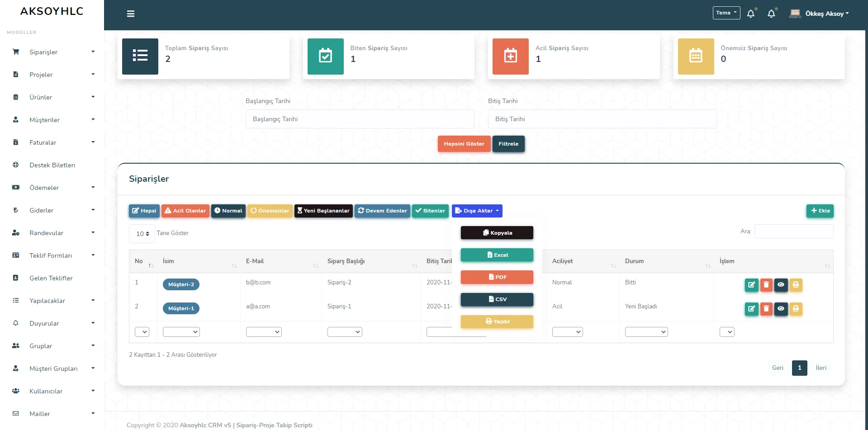Filter orders with Devam Edenler button
The height and width of the screenshot is (430, 868).
point(382,211)
